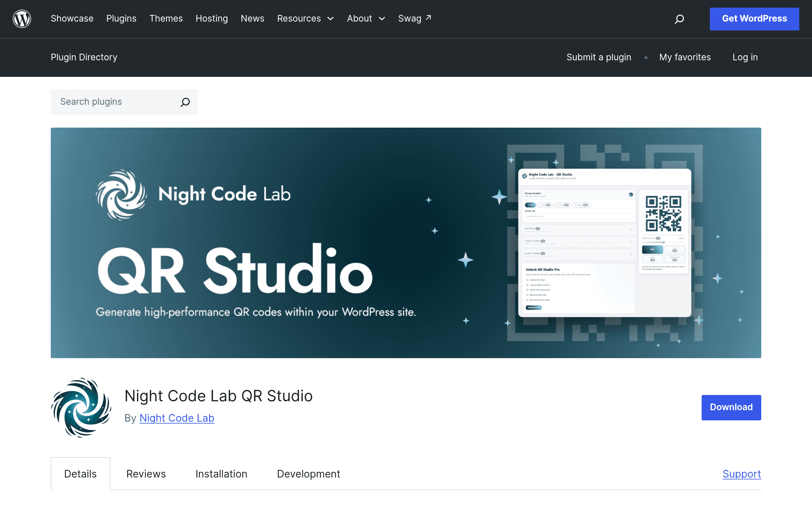Open the News page
The width and height of the screenshot is (812, 508).
click(x=252, y=18)
